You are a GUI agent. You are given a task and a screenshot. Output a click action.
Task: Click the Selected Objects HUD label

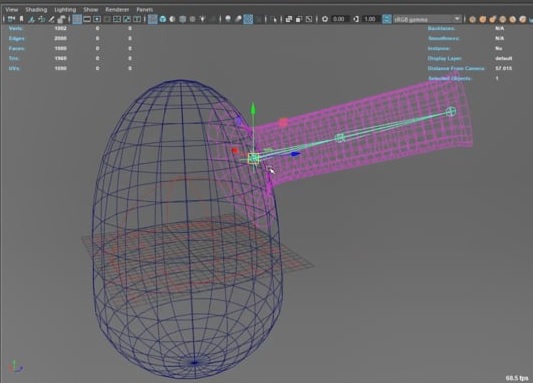point(450,79)
